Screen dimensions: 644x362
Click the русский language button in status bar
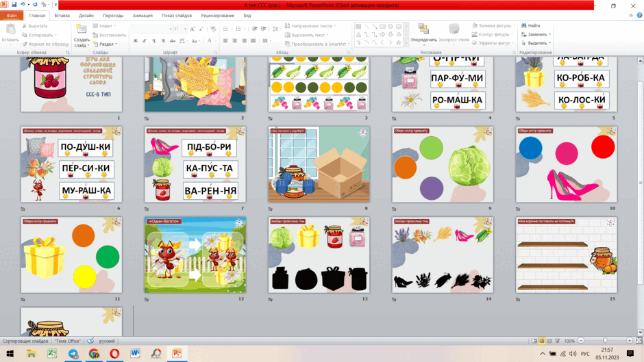(107, 341)
